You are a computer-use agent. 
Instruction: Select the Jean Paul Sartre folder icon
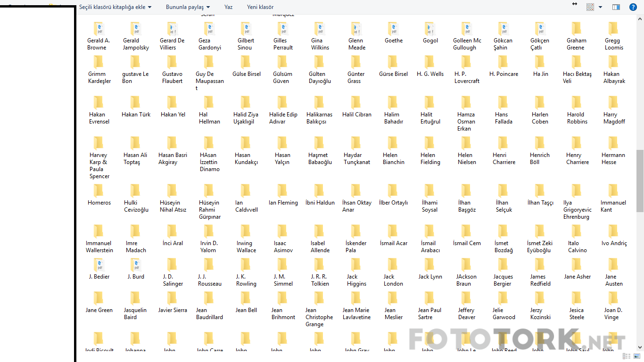pyautogui.click(x=429, y=298)
